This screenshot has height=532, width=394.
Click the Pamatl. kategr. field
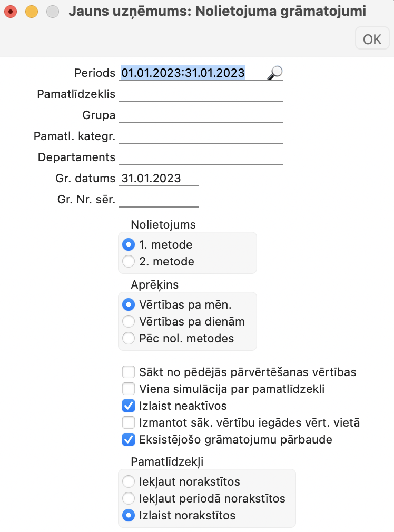(201, 136)
